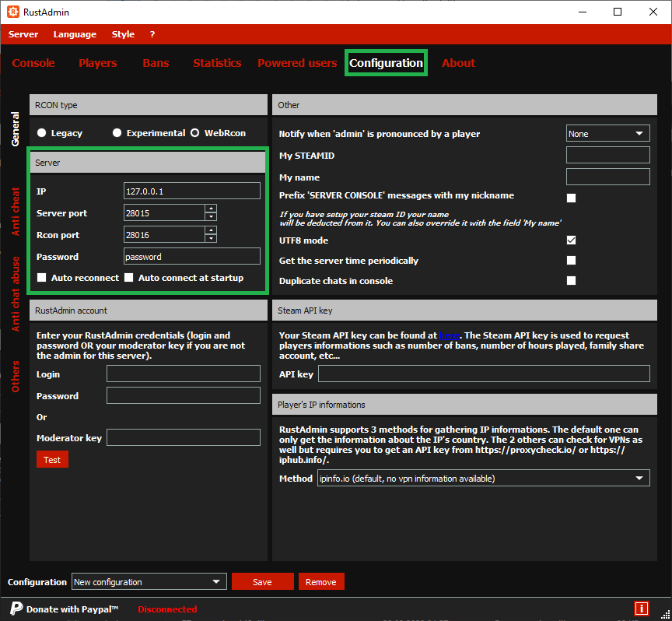Click the Remove configuration button

click(321, 581)
